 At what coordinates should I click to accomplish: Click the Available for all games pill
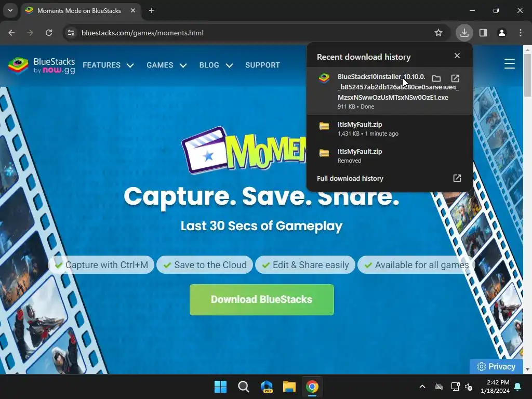point(417,264)
